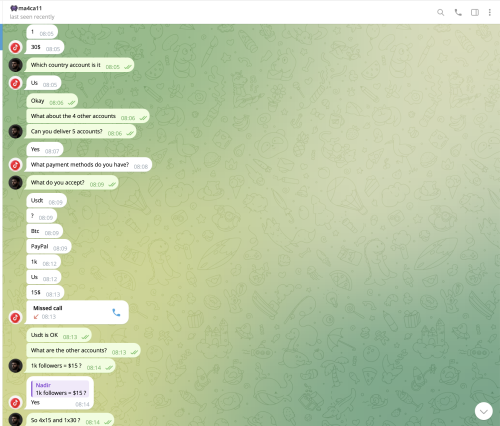Select the 'PayPal' message bubble
Screen dimensions: 500x426
(x=49, y=247)
